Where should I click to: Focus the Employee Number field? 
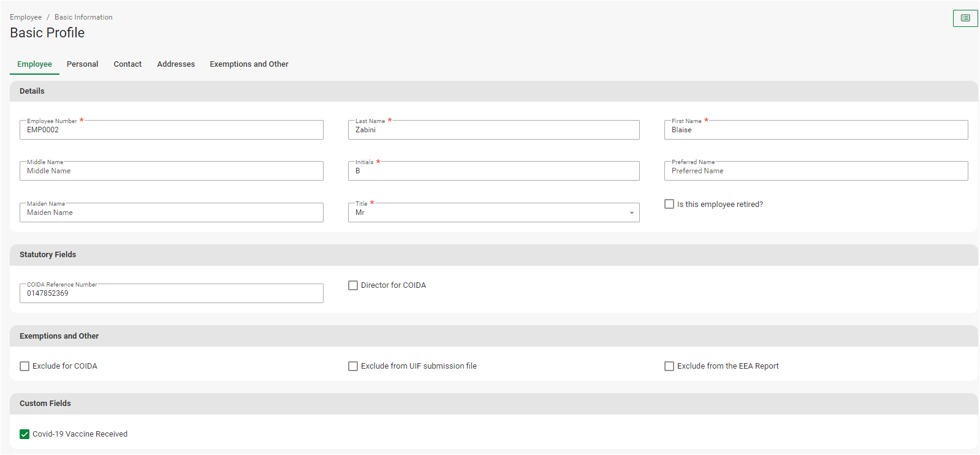pos(172,130)
